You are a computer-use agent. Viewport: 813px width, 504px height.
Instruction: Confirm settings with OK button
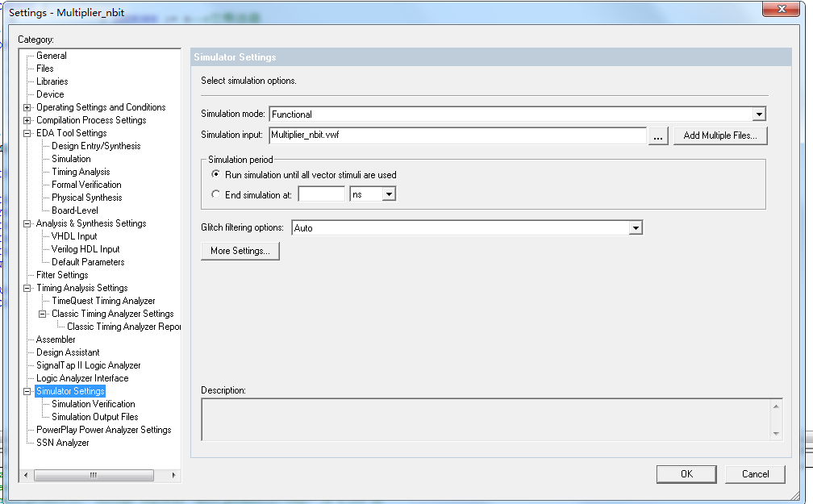pyautogui.click(x=686, y=474)
